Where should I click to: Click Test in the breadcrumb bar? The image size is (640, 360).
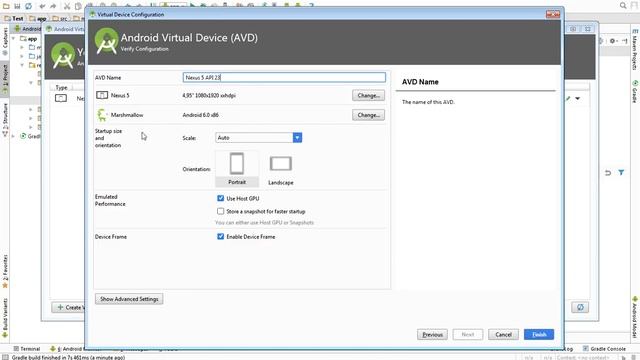click(x=14, y=18)
